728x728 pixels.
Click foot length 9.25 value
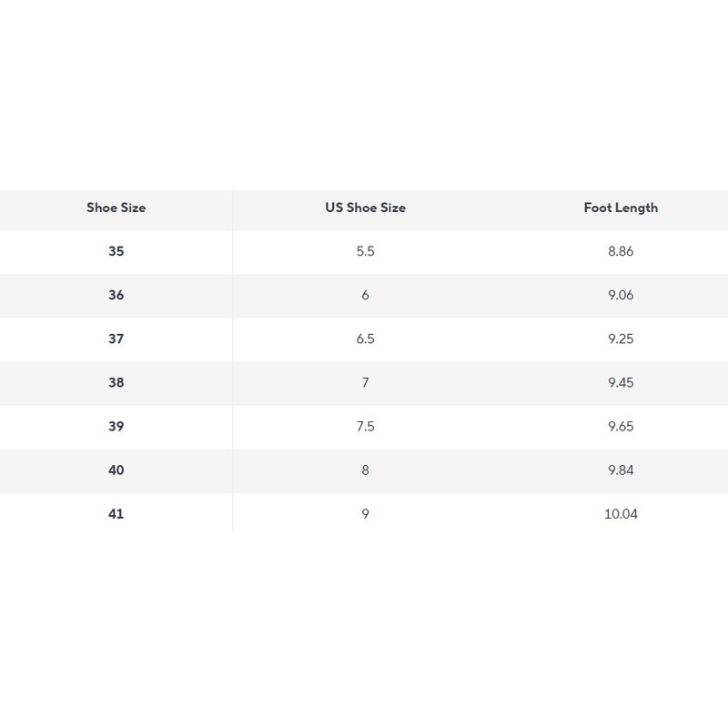pos(621,339)
